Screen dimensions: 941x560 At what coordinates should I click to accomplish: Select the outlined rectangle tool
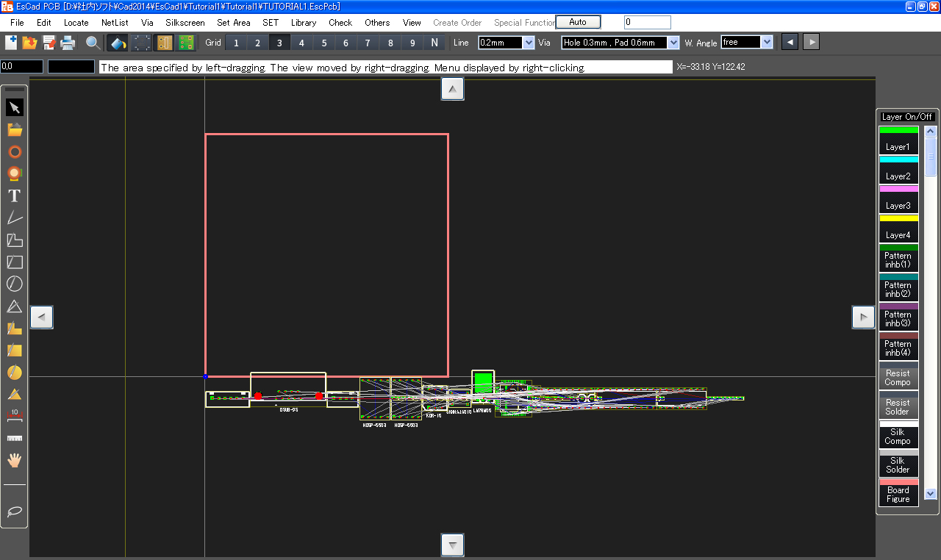point(15,262)
